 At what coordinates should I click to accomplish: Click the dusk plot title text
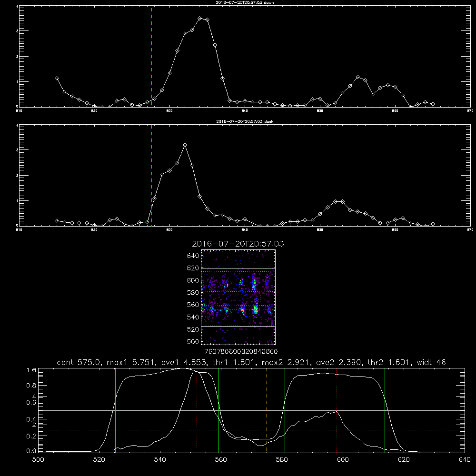coord(245,121)
